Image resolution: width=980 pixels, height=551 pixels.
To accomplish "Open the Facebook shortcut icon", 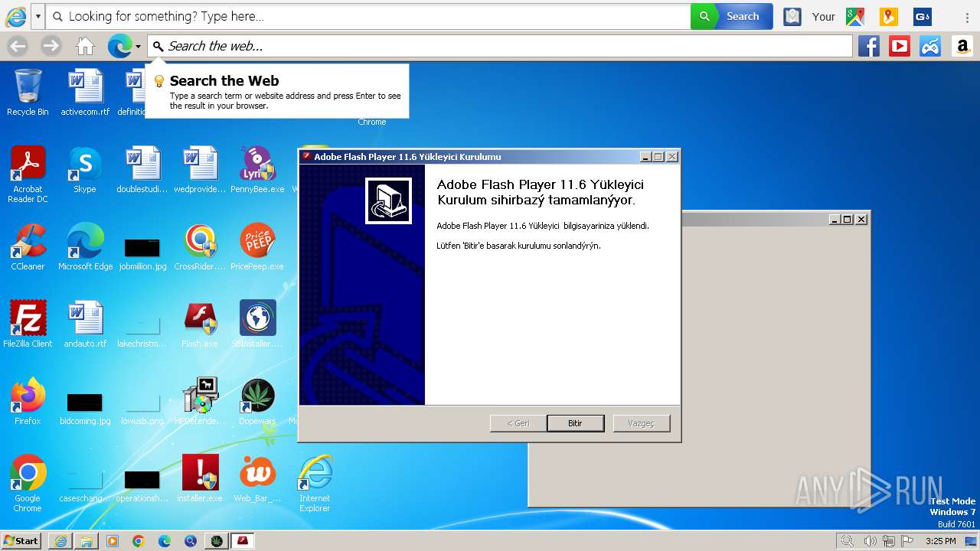I will (x=868, y=46).
